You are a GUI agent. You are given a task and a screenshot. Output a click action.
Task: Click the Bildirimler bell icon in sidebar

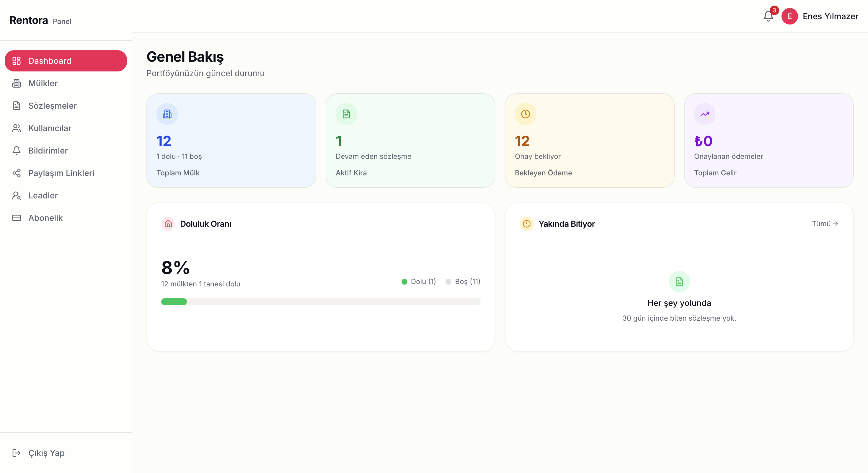(x=17, y=151)
